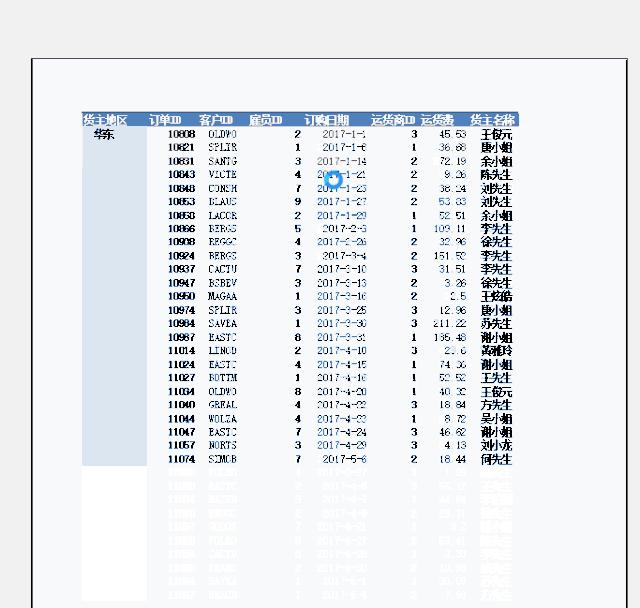Select order ID 11044
Viewport: 640px width, 608px height.
[182, 419]
